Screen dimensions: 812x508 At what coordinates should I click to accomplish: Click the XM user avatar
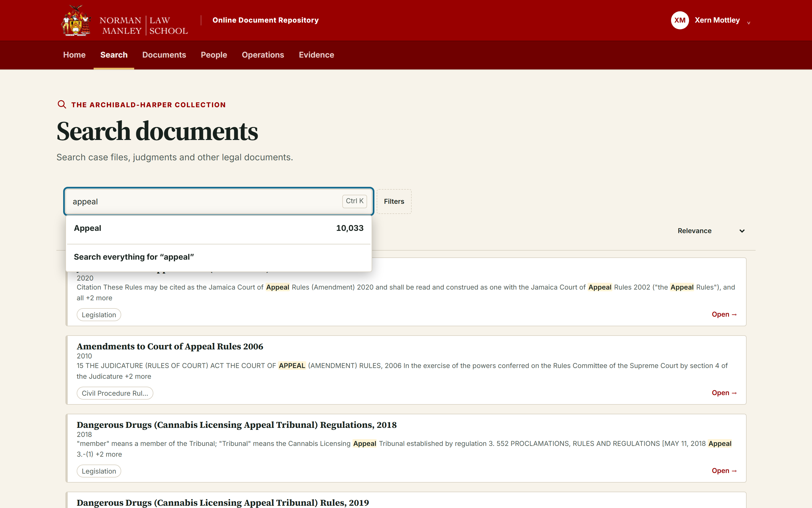pyautogui.click(x=680, y=20)
